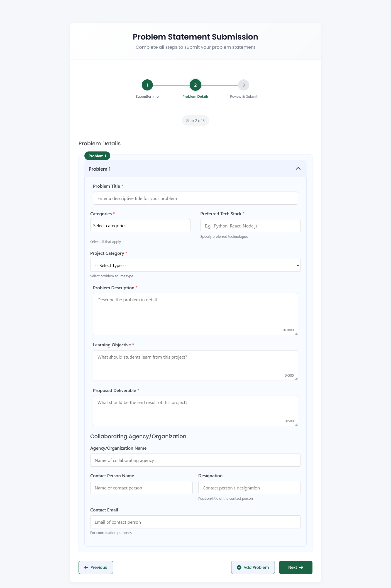Focus the Contact Person Name field
The height and width of the screenshot is (588, 391).
click(141, 488)
